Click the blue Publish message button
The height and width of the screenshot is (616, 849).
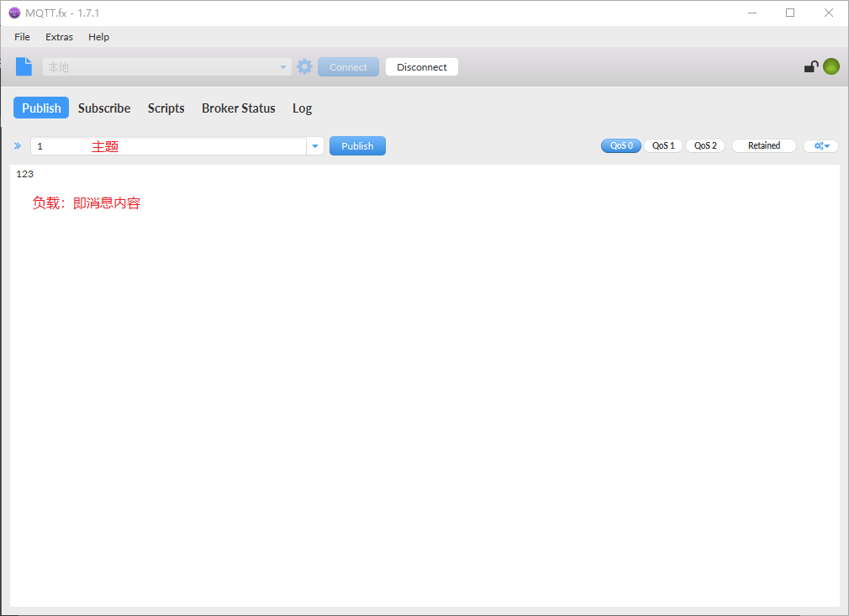pyautogui.click(x=357, y=145)
